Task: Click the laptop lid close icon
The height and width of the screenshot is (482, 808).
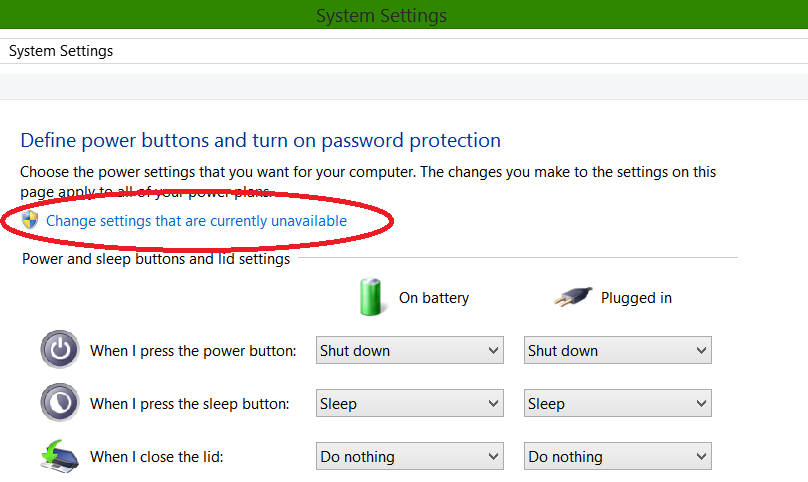Action: coord(60,456)
